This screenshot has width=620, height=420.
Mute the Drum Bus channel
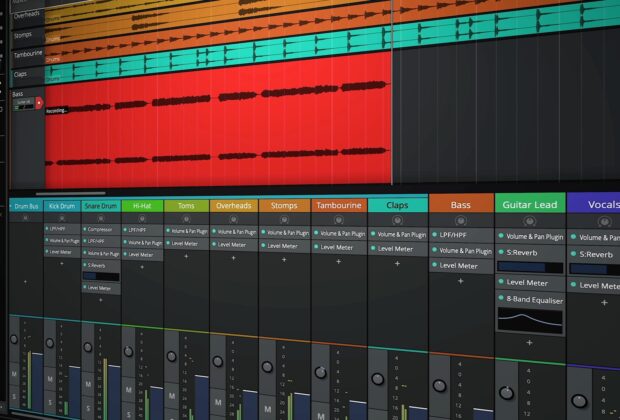(x=14, y=374)
